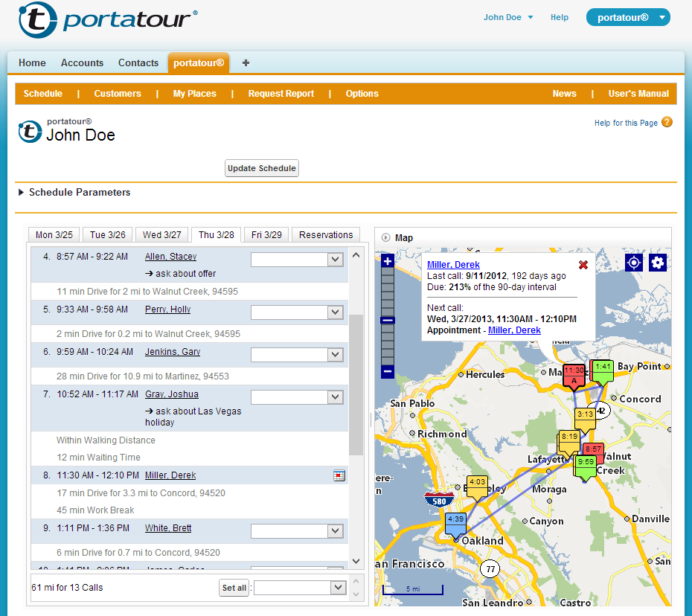Open Miller, Derek title link in map popup
Image resolution: width=692 pixels, height=616 pixels.
[x=453, y=265]
